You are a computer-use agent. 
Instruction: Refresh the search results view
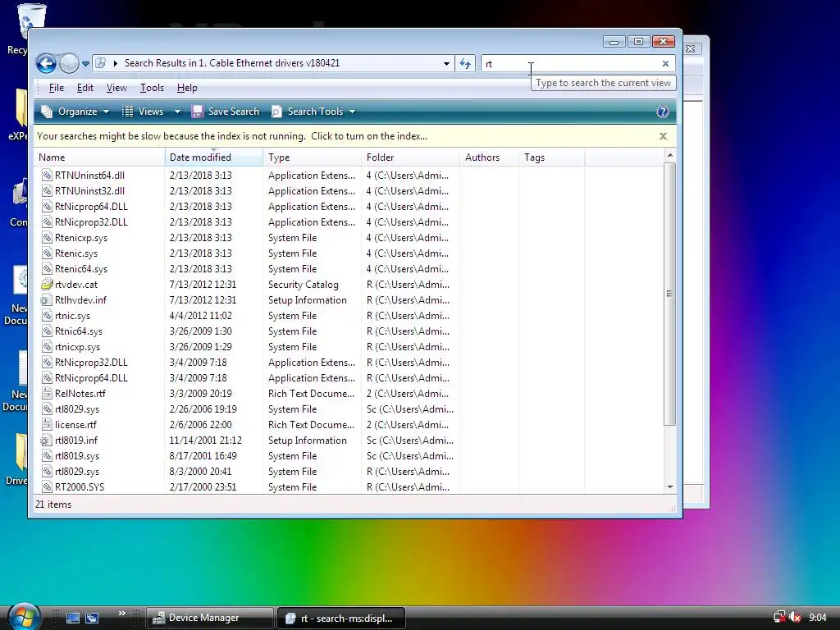[465, 63]
